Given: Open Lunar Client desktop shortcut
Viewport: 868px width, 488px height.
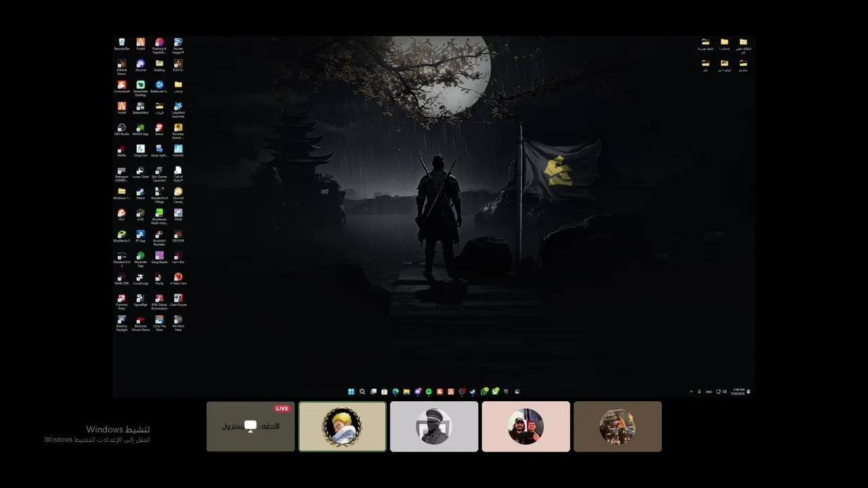Looking at the screenshot, I should 140,172.
